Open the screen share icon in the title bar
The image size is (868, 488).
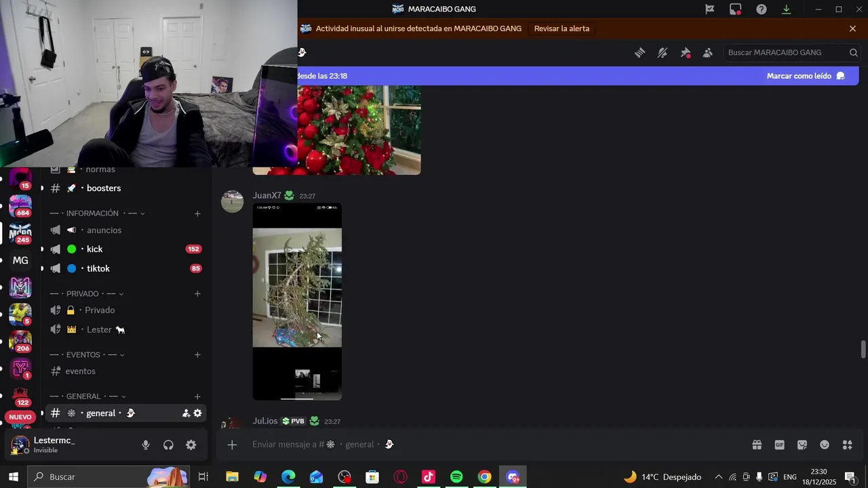[736, 9]
